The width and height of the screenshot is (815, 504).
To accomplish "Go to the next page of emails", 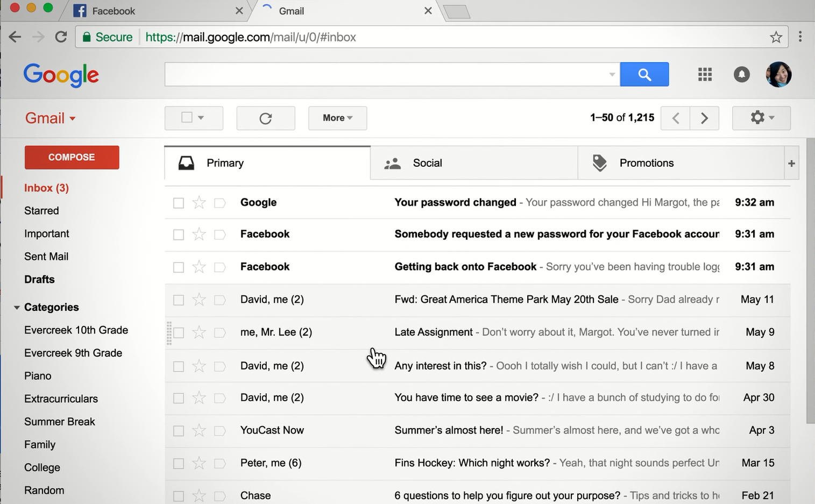I will (704, 118).
